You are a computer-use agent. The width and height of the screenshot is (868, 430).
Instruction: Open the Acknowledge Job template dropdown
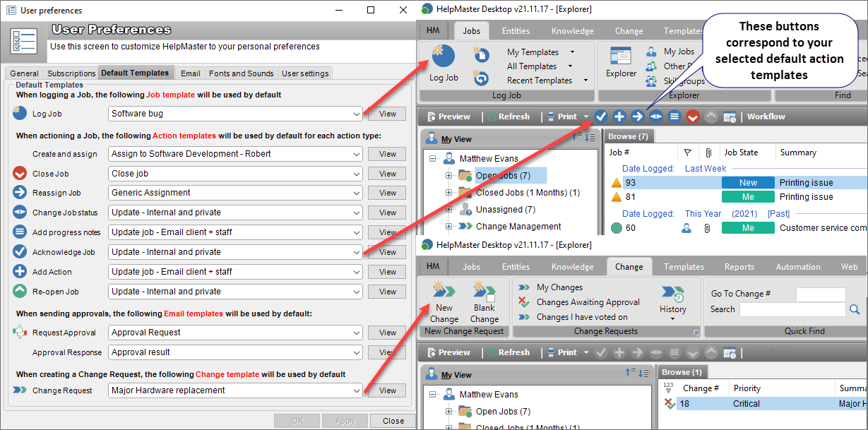(355, 252)
